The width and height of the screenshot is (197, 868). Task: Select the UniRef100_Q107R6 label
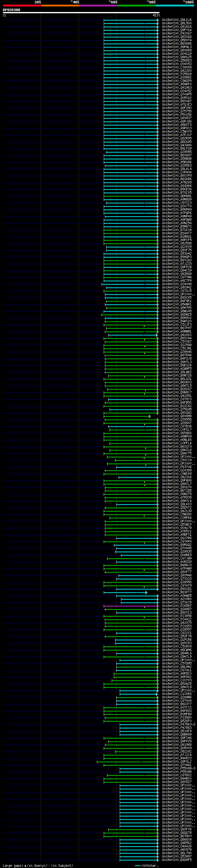[176, 538]
